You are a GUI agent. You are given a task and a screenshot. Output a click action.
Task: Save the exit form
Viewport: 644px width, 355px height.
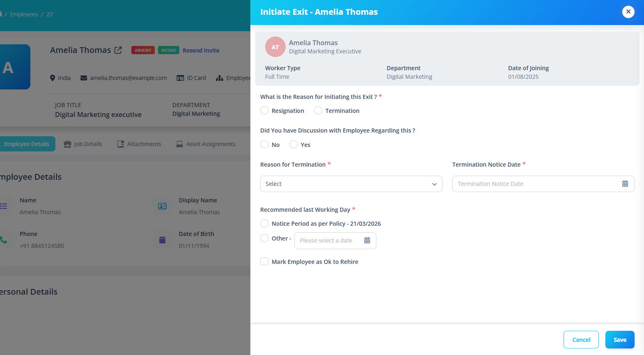[x=620, y=340]
